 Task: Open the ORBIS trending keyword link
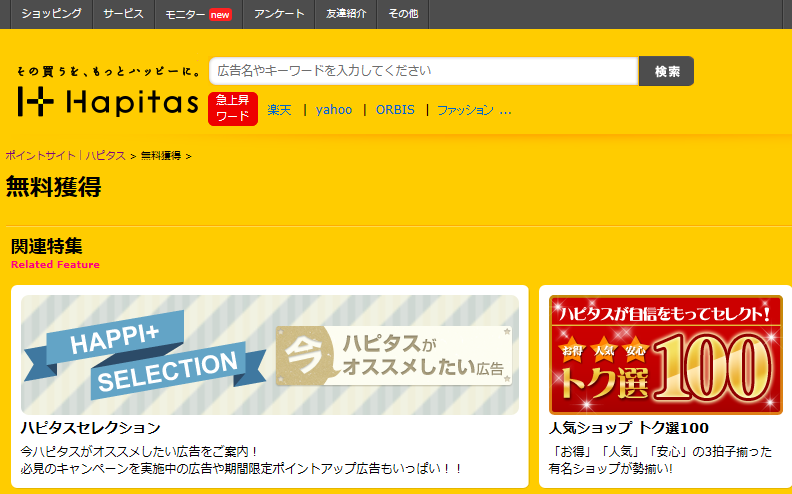395,110
